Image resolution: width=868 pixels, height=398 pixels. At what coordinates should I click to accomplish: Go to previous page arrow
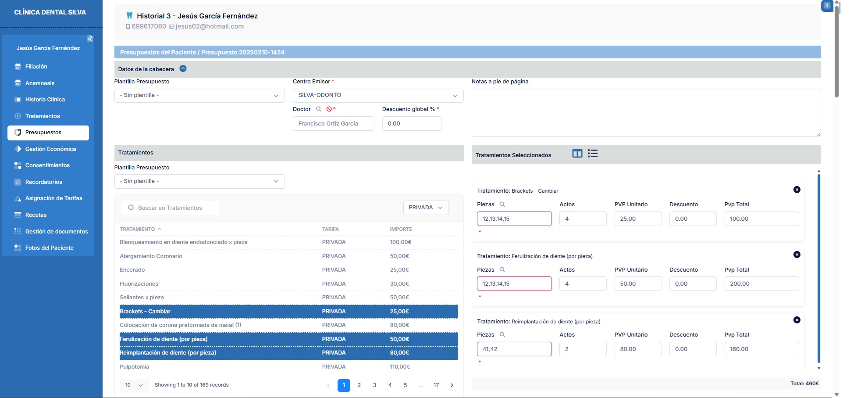tap(328, 385)
